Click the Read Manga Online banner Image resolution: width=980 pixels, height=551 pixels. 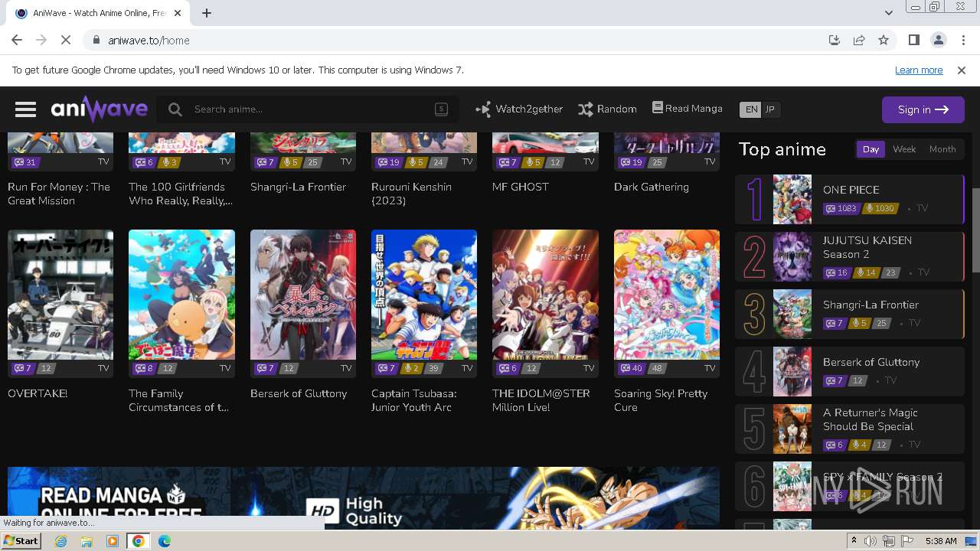pyautogui.click(x=364, y=497)
